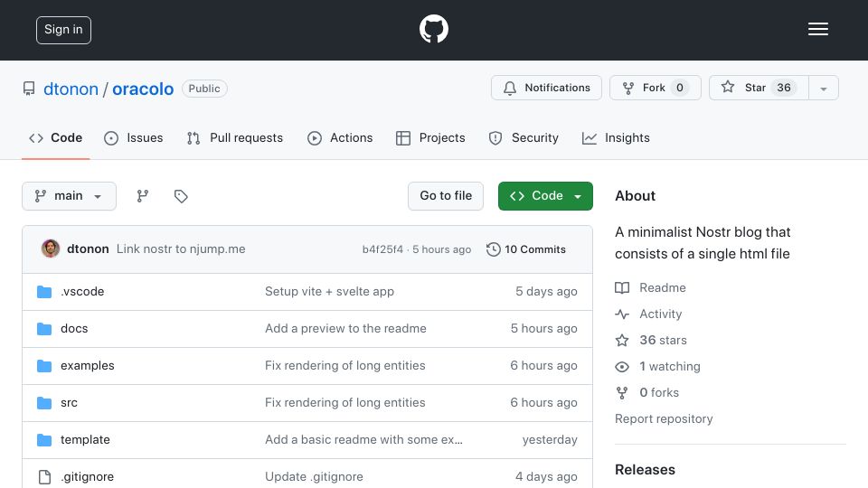This screenshot has width=868, height=488.
Task: Open the star list dropdown arrow
Action: click(x=824, y=88)
